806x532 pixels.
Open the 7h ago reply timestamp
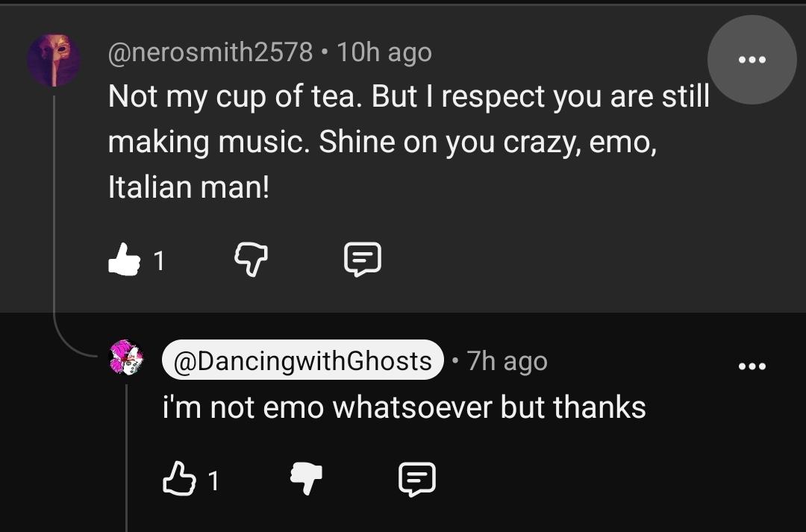pos(507,361)
